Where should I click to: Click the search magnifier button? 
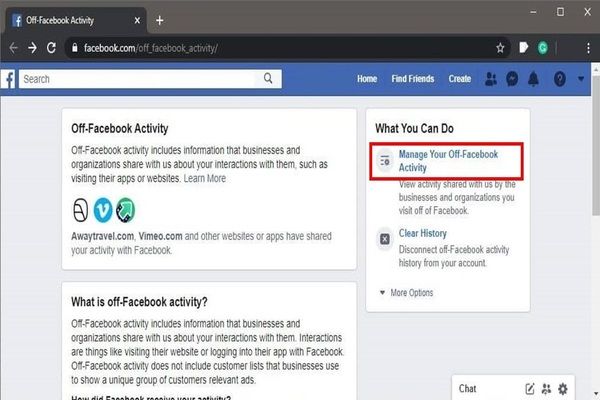point(268,78)
